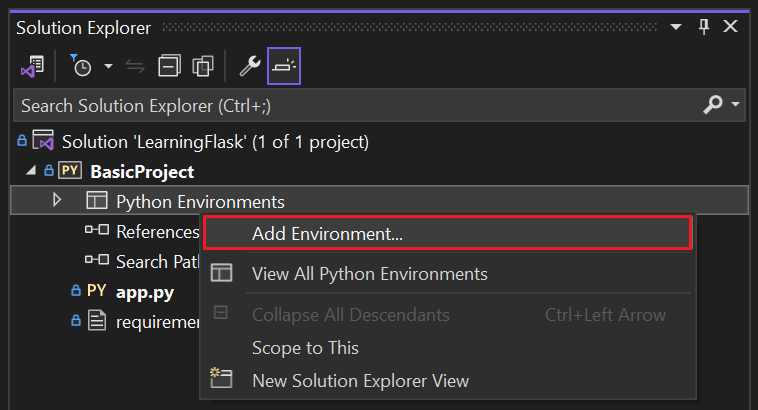The width and height of the screenshot is (758, 410).
Task: Click the Collapse All toolbar icon
Action: (x=170, y=67)
